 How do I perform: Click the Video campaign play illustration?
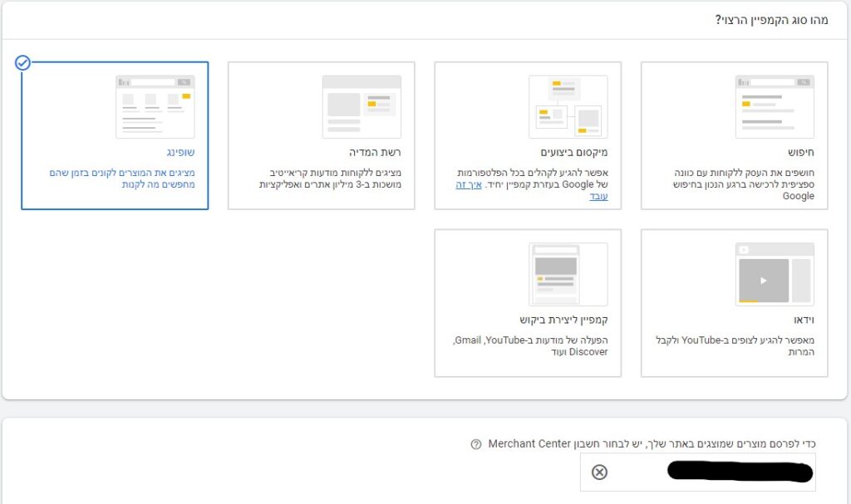[775, 275]
